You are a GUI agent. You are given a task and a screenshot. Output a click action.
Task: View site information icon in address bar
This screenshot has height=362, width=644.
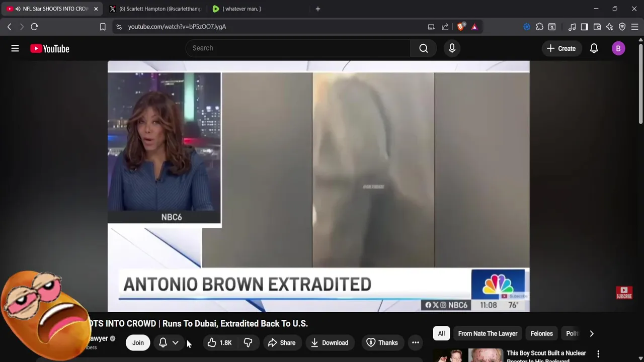click(119, 27)
